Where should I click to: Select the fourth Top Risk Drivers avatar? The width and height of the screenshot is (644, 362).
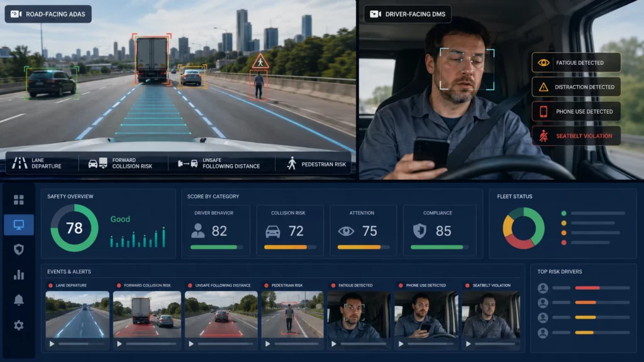(543, 333)
